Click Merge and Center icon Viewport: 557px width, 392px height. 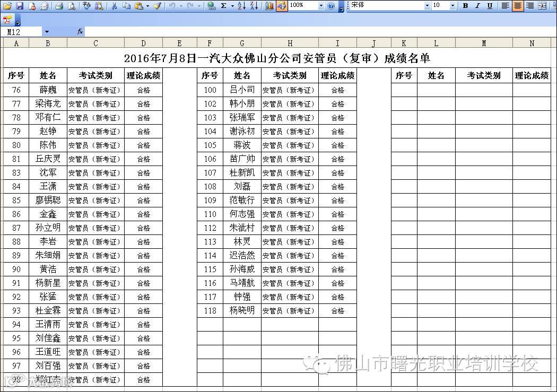(542, 6)
